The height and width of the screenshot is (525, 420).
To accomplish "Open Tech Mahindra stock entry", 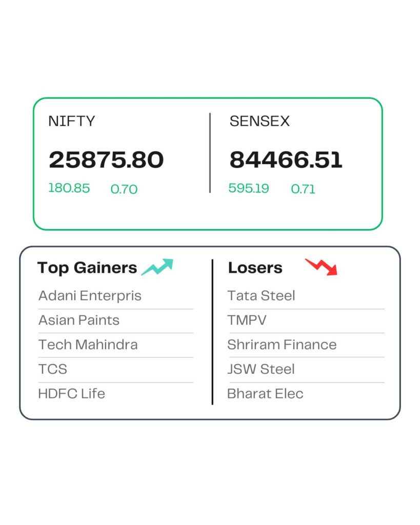I will pos(88,345).
